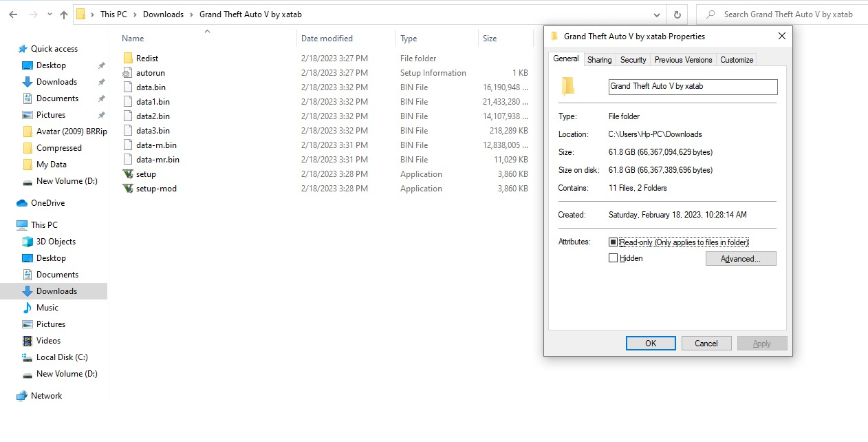Viewport: 868px width, 442px height.
Task: Click the Redist folder icon
Action: (x=128, y=59)
